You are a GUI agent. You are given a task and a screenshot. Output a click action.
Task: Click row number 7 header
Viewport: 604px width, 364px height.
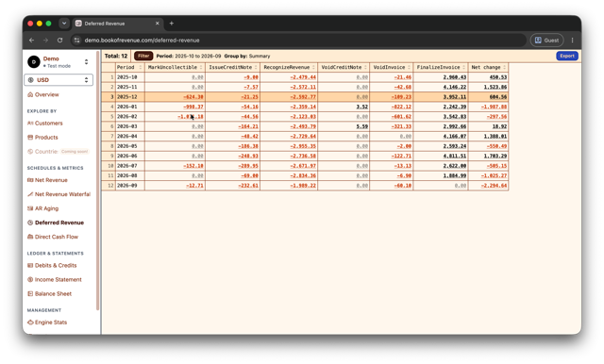tap(109, 136)
